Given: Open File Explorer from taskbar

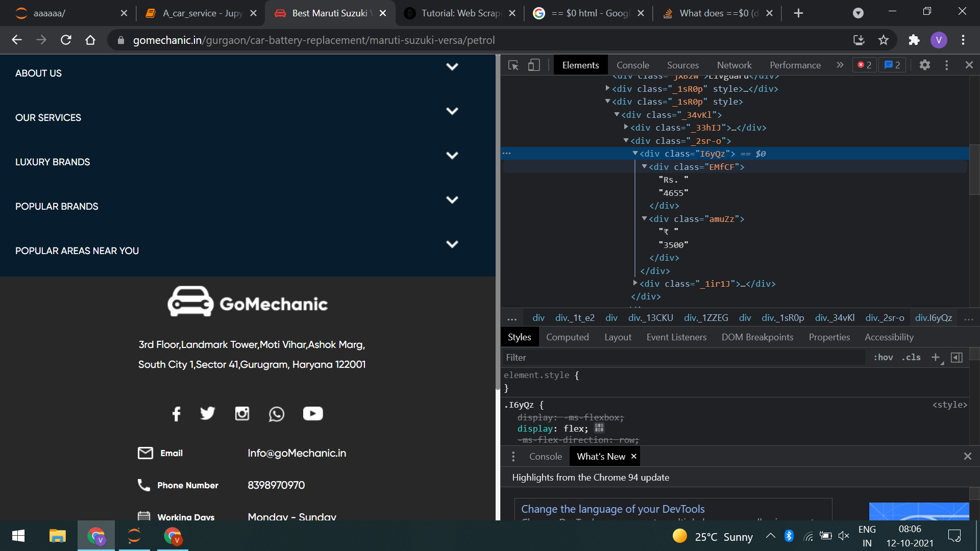Looking at the screenshot, I should (x=57, y=536).
